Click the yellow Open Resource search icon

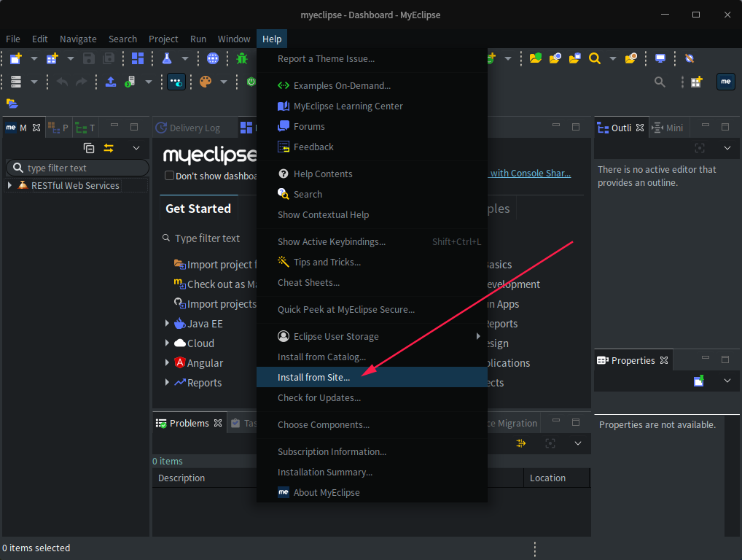click(596, 58)
